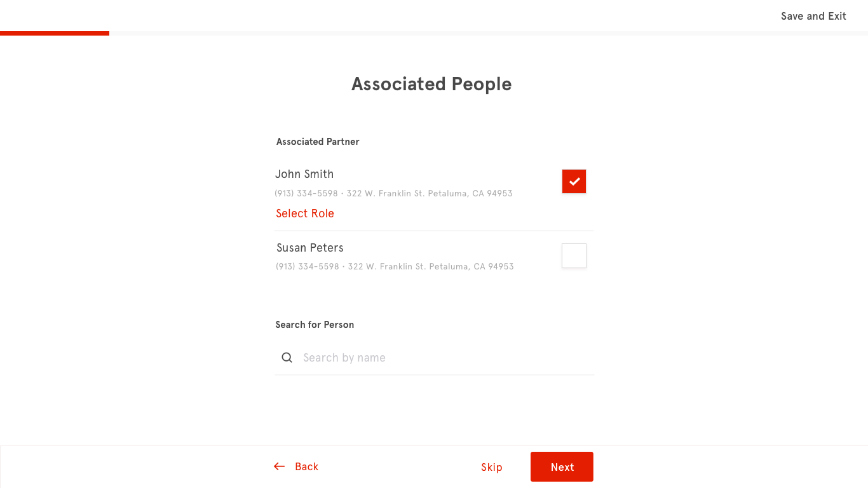This screenshot has height=488, width=868.
Task: Click John Smith's phone and address line
Action: [393, 193]
